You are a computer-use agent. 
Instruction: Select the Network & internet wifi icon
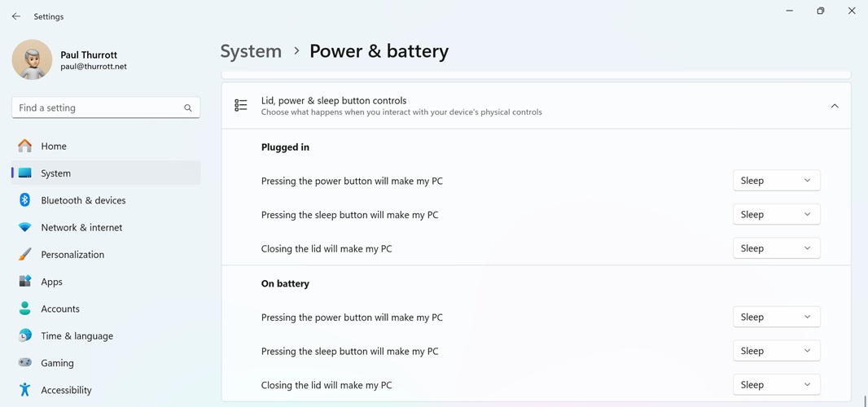(x=25, y=227)
